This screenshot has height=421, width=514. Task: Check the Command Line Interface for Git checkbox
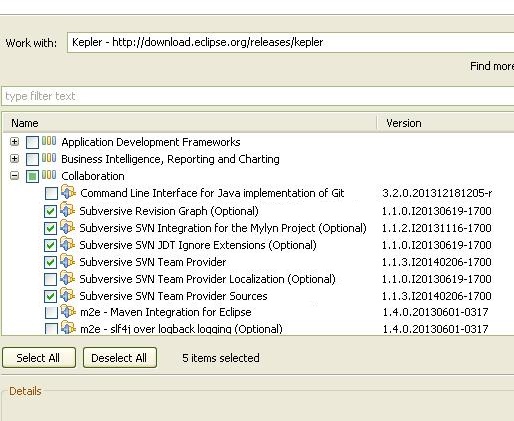tap(51, 193)
